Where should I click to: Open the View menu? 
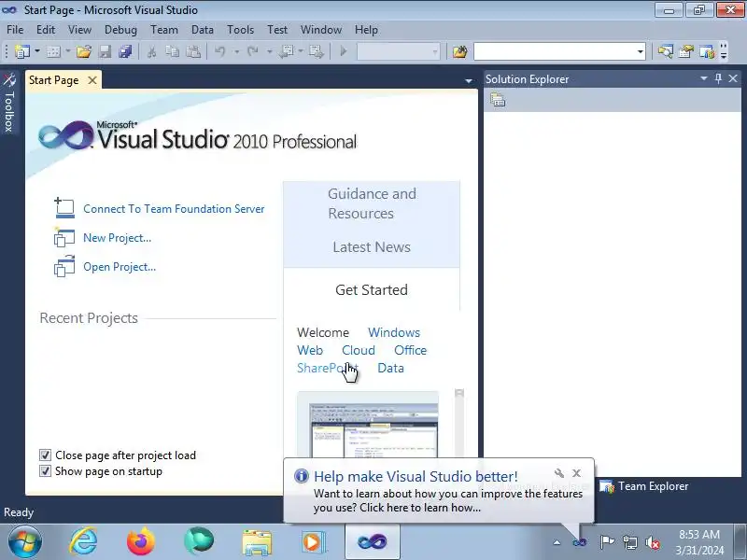pos(79,30)
